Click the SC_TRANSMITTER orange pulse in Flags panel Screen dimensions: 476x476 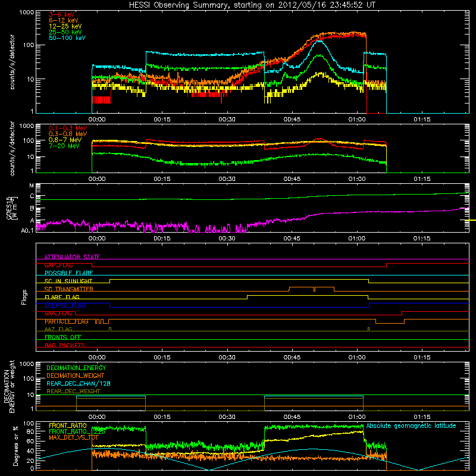click(x=312, y=289)
